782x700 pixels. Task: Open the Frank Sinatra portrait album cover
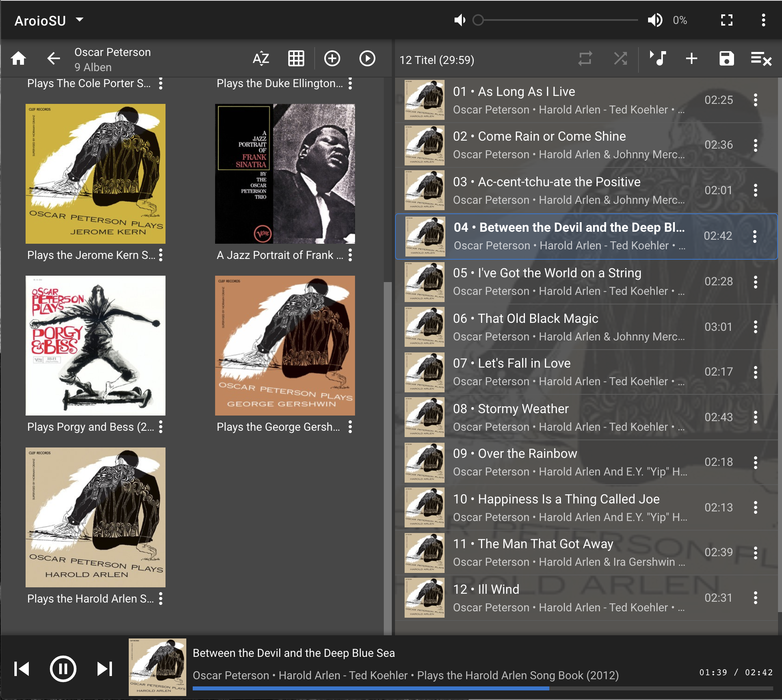point(285,174)
